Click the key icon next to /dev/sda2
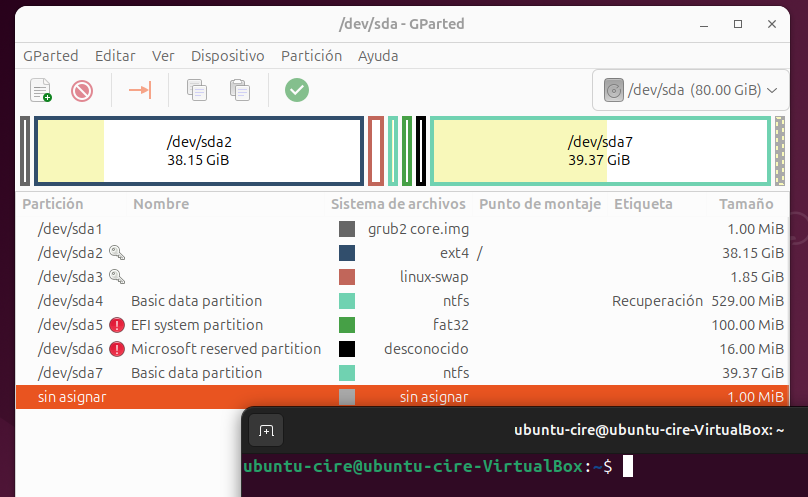This screenshot has width=808, height=497. [117, 253]
